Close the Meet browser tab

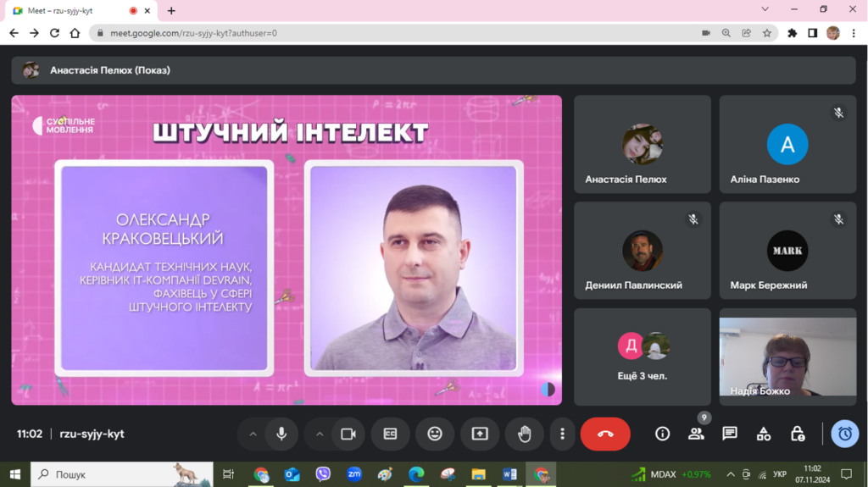(147, 10)
